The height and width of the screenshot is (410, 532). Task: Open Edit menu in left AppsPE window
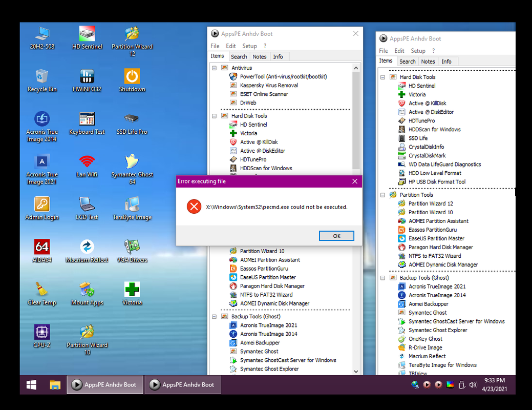coord(231,46)
